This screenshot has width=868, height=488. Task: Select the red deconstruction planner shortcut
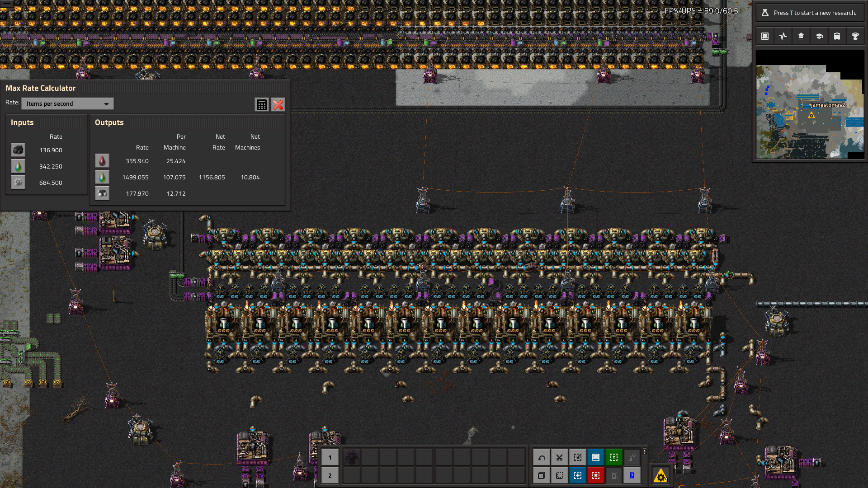tap(596, 475)
